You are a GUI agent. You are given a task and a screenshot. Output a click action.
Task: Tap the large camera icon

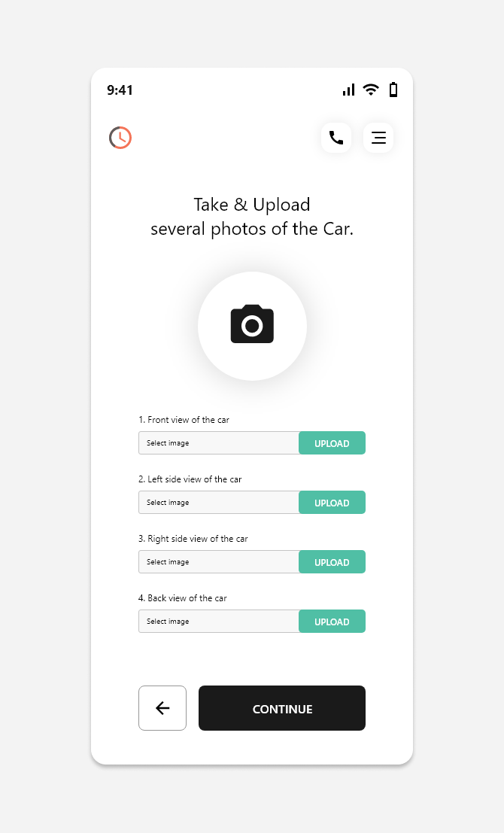click(252, 326)
